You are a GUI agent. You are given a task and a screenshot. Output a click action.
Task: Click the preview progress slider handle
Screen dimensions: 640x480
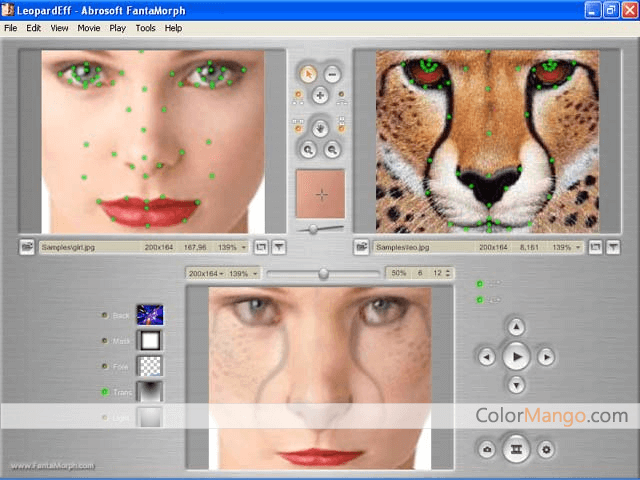tap(323, 273)
